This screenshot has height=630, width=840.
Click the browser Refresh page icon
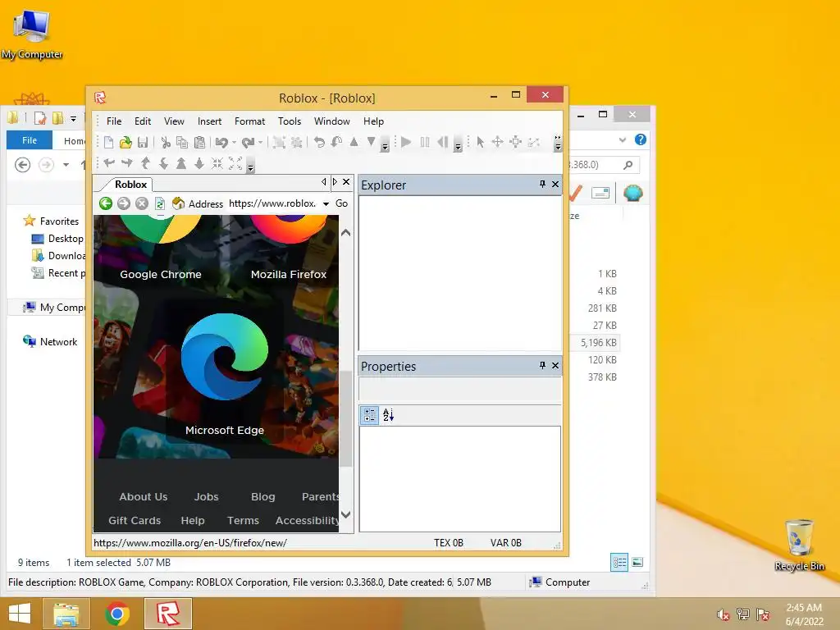click(x=160, y=203)
